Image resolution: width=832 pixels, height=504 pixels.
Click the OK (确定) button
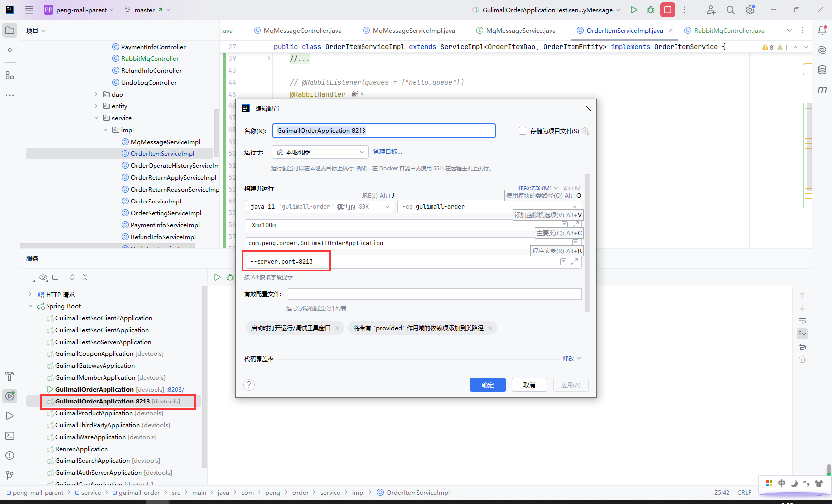coord(488,385)
